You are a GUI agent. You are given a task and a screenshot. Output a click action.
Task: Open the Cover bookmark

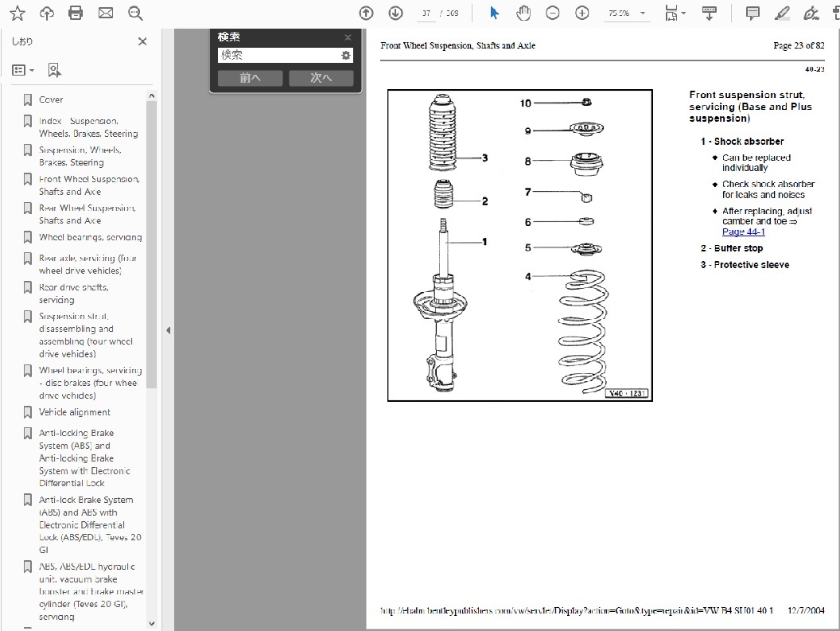51,99
